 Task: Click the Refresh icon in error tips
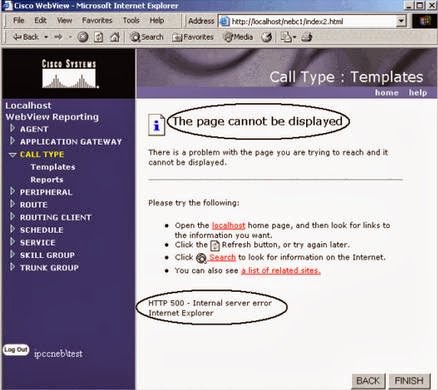215,246
